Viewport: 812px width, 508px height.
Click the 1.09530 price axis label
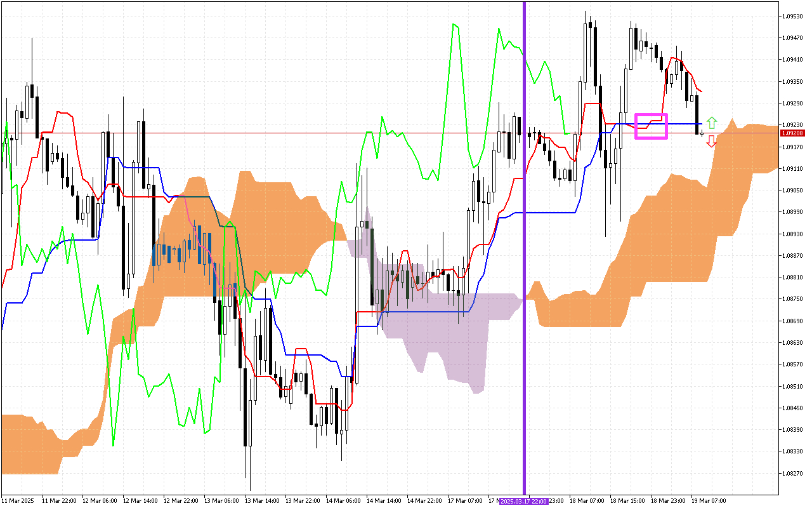coord(793,16)
